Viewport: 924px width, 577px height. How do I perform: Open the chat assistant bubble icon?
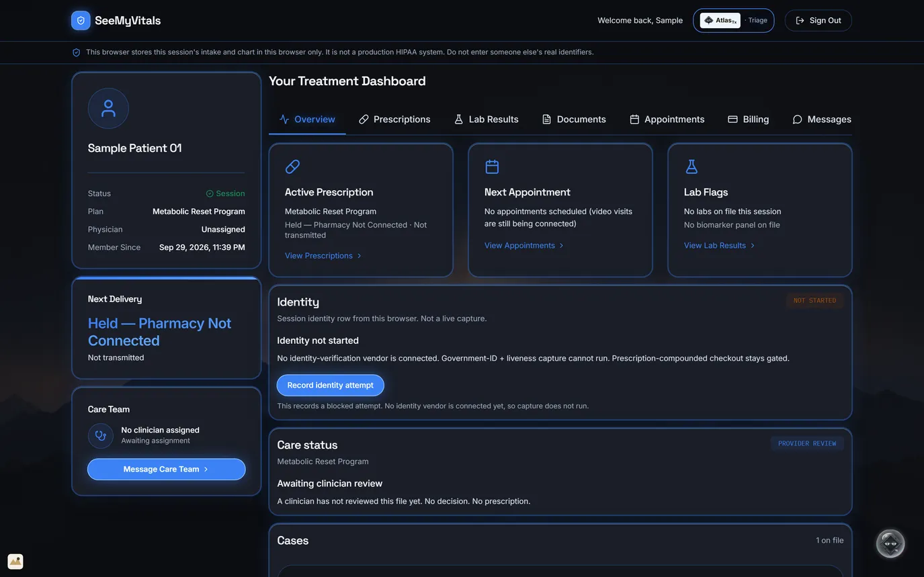890,543
